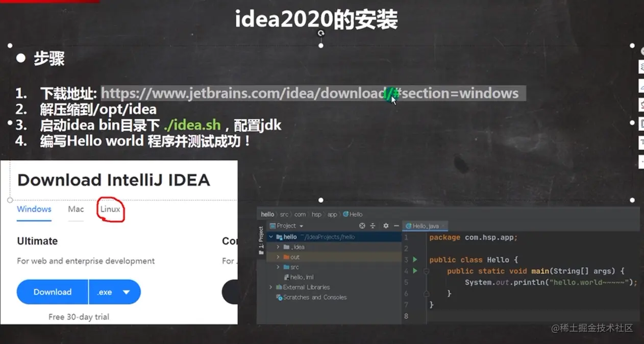Click the fold end marker on line 6
This screenshot has width=644, height=344.
coord(426,293)
